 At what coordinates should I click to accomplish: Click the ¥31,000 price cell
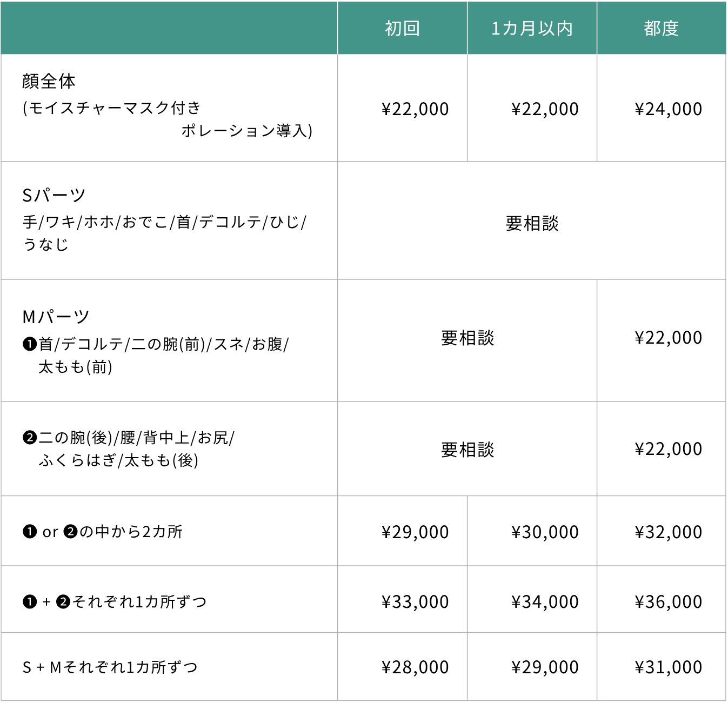pos(669,667)
